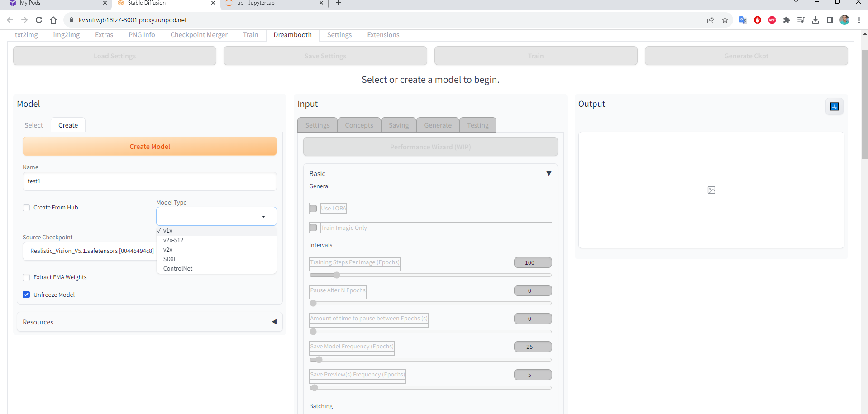The height and width of the screenshot is (414, 868).
Task: Click the Name field containing test1
Action: [149, 181]
